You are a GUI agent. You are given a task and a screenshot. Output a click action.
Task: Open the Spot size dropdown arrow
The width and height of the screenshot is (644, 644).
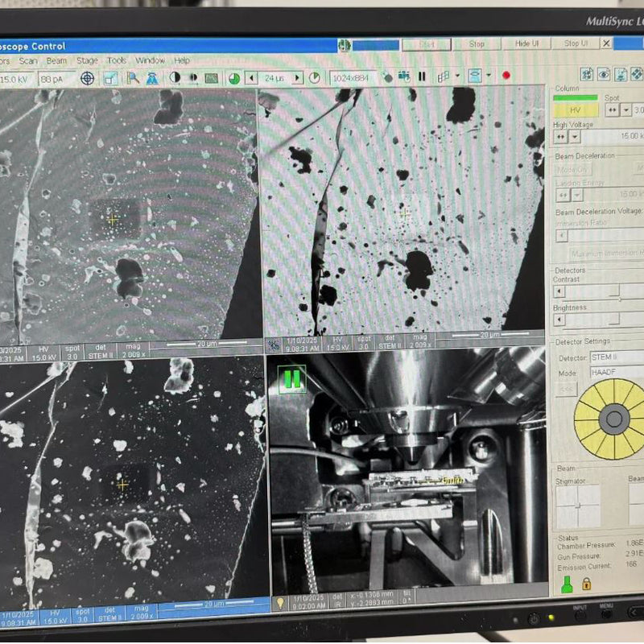pyautogui.click(x=626, y=110)
